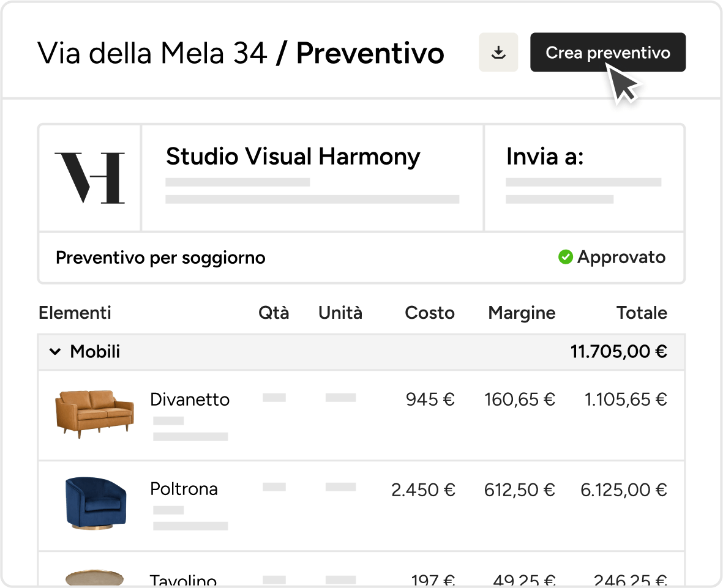This screenshot has width=723, height=588.
Task: Click the Elementi column header
Action: [x=75, y=313]
